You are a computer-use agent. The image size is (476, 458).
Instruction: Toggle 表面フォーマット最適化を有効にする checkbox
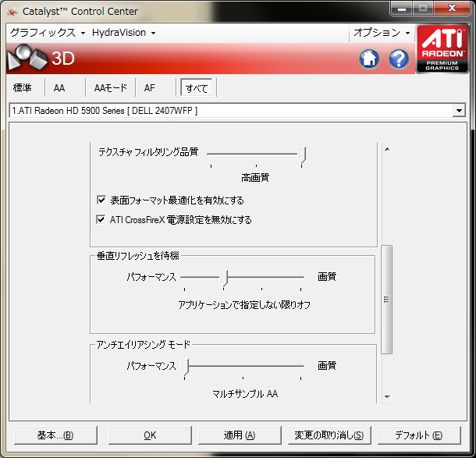click(x=101, y=200)
